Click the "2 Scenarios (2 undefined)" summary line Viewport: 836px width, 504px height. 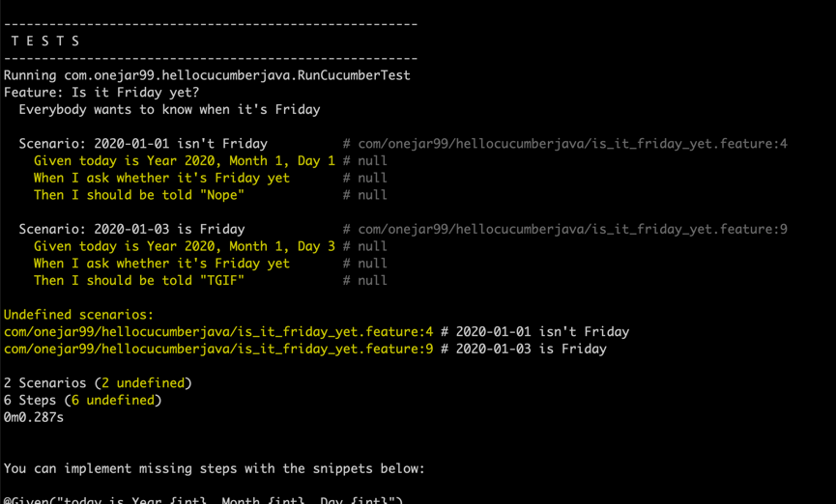pyautogui.click(x=98, y=382)
